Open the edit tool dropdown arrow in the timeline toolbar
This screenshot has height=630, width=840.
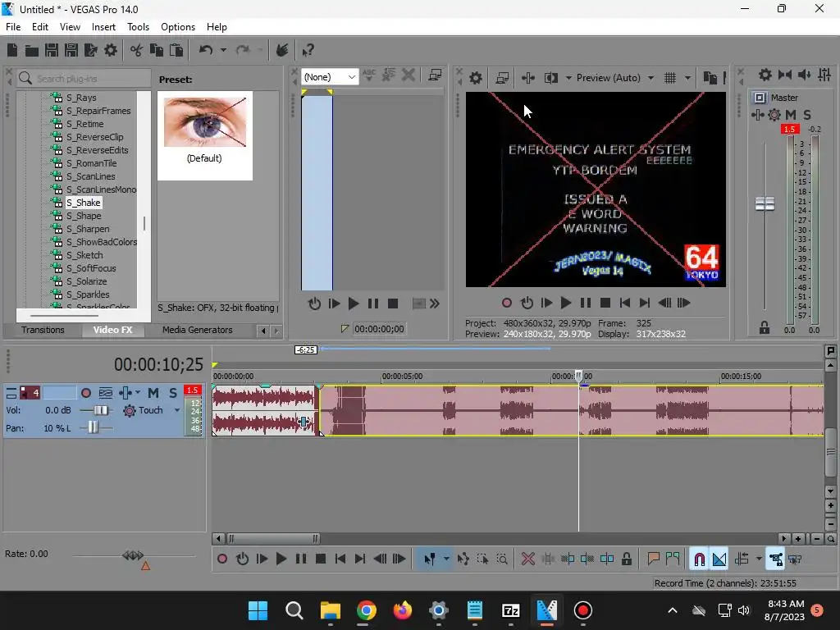(446, 559)
